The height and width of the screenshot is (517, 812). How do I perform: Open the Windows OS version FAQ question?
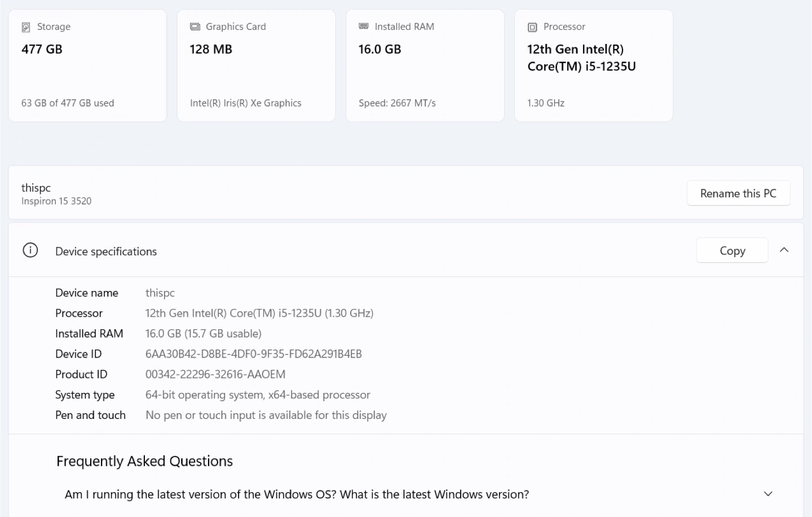(x=297, y=494)
